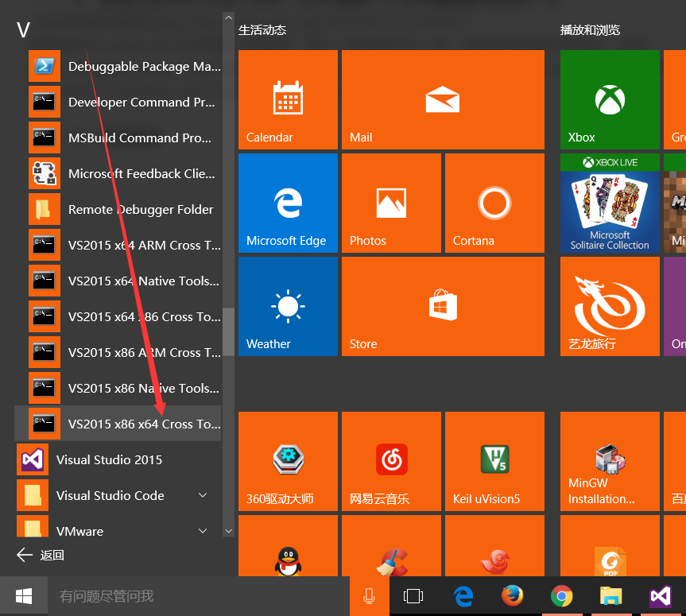Click the scroll-up arrow above the app list

[x=228, y=16]
